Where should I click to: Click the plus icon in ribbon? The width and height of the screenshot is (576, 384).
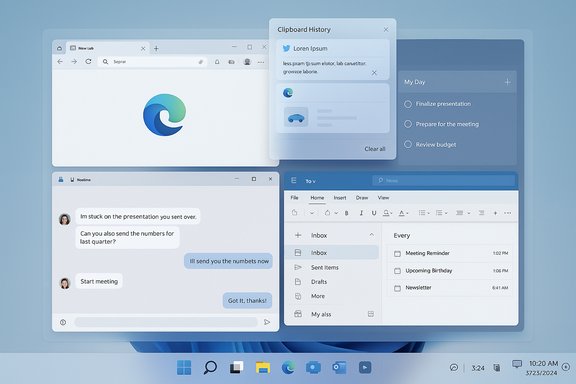point(495,213)
